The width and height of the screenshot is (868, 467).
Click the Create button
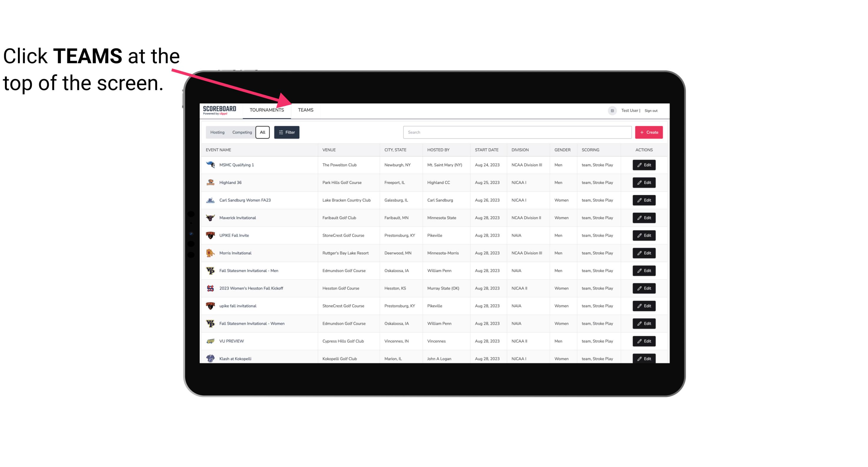(x=649, y=132)
